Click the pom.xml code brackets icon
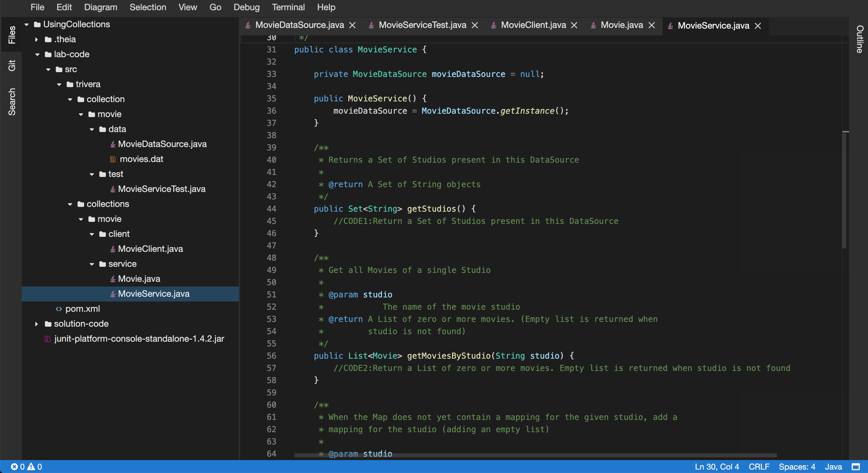This screenshot has width=868, height=473. (x=59, y=309)
